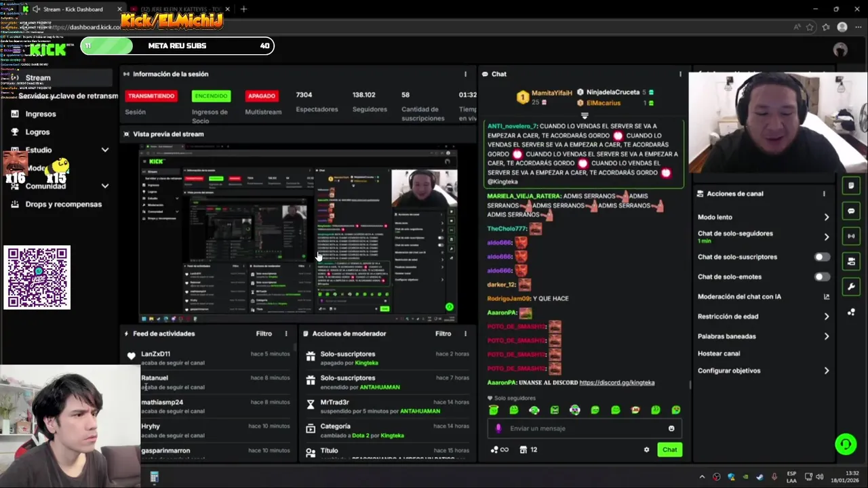Open Feed de actividades three-dot menu
Viewport: 868px width, 488px height.
(x=286, y=333)
